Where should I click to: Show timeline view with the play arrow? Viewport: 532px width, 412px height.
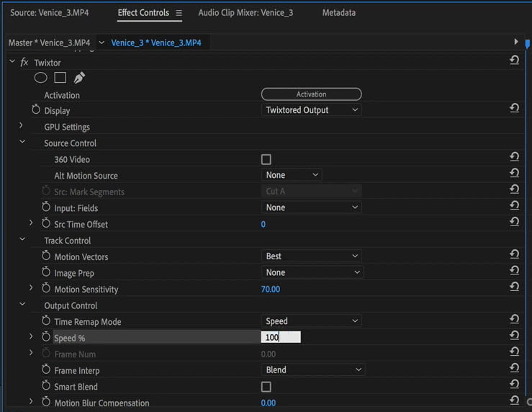click(x=516, y=41)
